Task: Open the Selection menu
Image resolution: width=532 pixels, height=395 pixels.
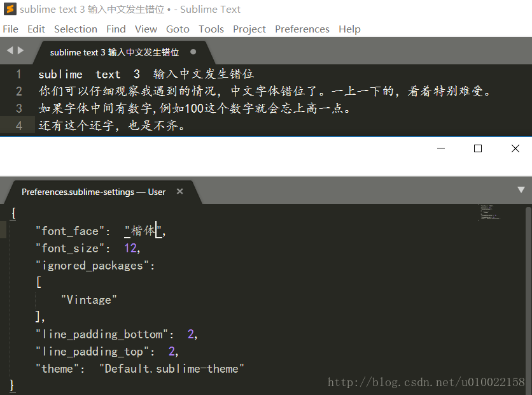Action: (76, 29)
